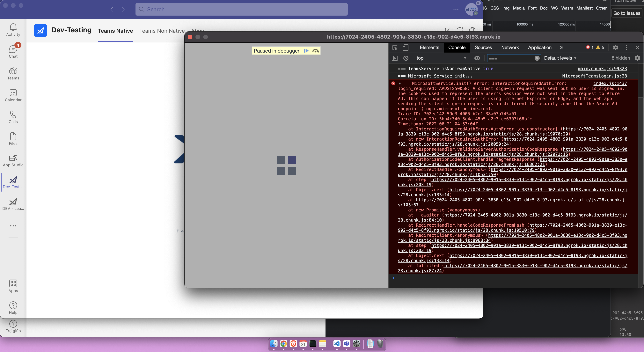This screenshot has width=644, height=352.
Task: Switch to the Teams Non Native tab
Action: [x=162, y=31]
